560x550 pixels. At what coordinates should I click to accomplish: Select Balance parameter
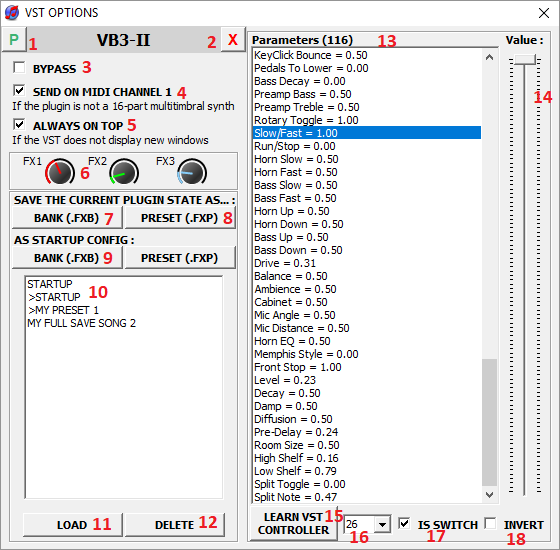[367, 276]
